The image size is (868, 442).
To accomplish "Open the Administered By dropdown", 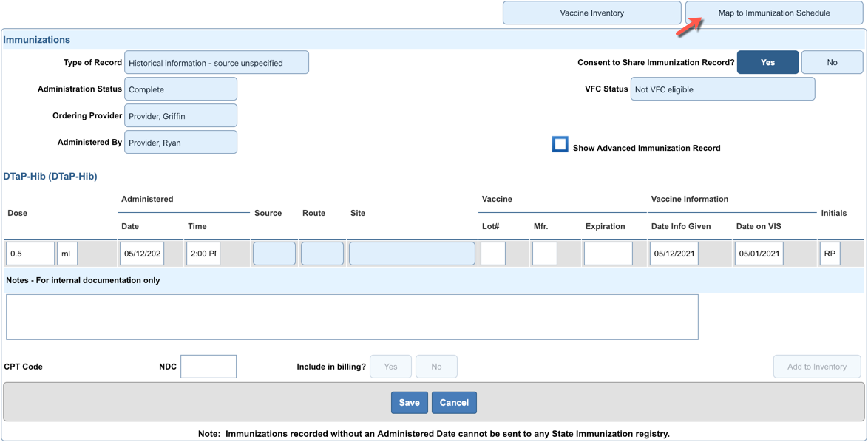I will pos(180,143).
